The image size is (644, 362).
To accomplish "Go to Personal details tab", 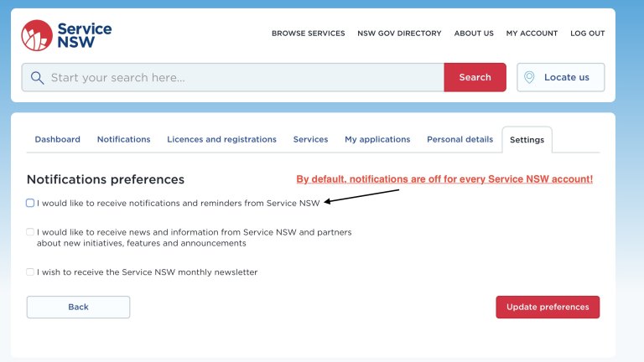I will [460, 140].
